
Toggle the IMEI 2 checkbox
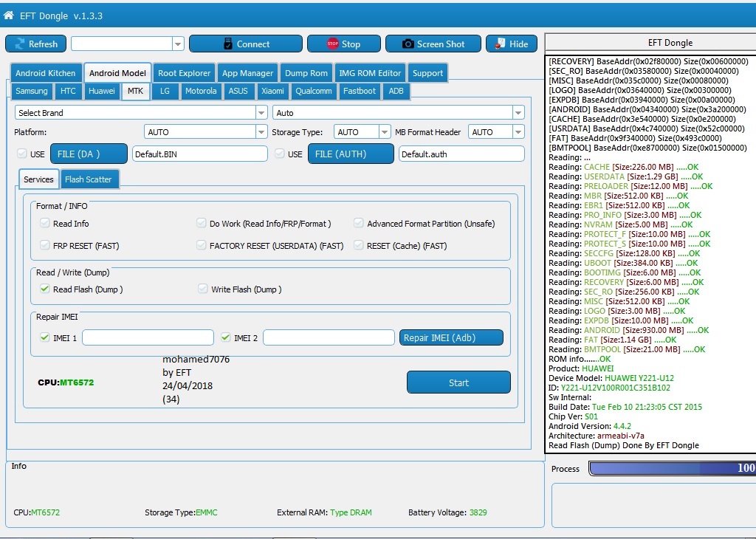(226, 337)
